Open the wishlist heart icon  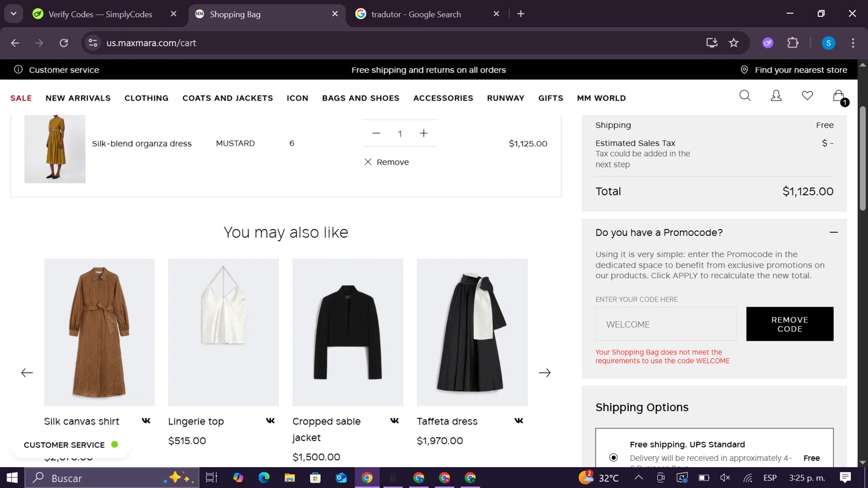point(807,96)
